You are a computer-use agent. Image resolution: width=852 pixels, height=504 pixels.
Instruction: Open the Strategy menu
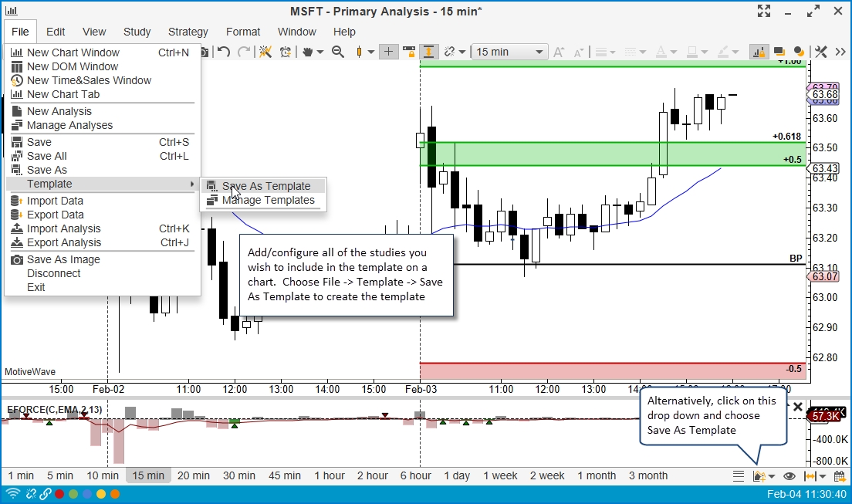pyautogui.click(x=188, y=32)
